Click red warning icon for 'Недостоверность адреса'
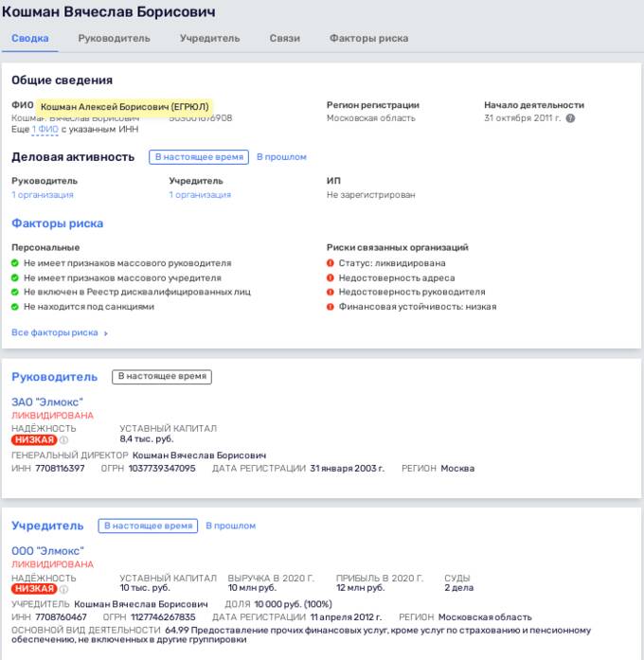This screenshot has height=660, width=644. coord(331,277)
